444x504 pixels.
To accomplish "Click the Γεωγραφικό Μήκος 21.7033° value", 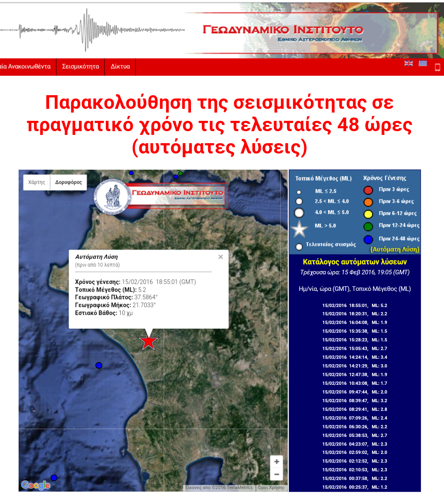I will [144, 305].
